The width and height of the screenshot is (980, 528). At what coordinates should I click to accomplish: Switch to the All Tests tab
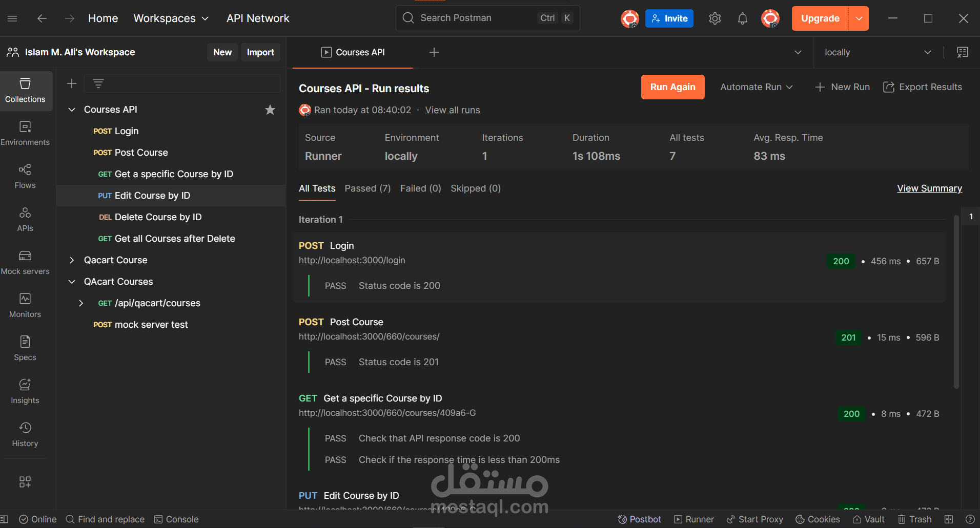pos(317,188)
